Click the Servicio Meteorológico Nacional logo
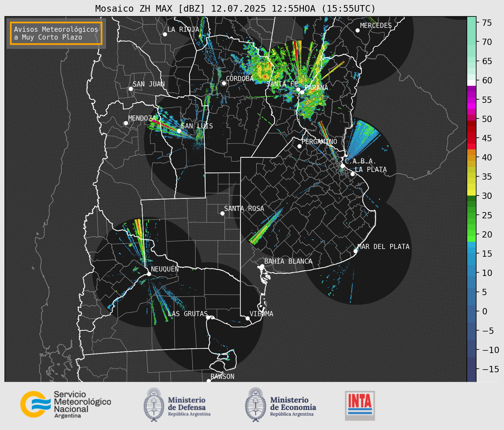 tap(66, 404)
